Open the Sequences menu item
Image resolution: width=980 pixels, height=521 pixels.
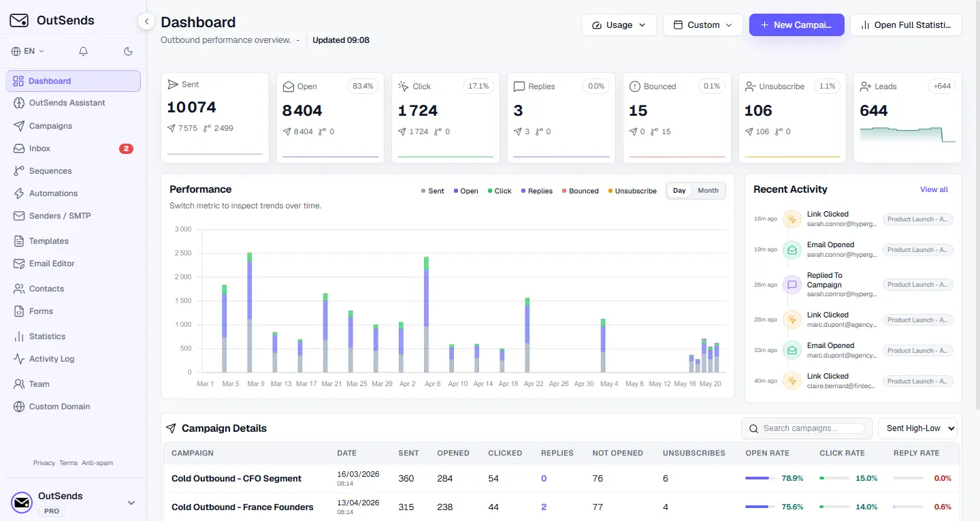[x=73, y=171]
